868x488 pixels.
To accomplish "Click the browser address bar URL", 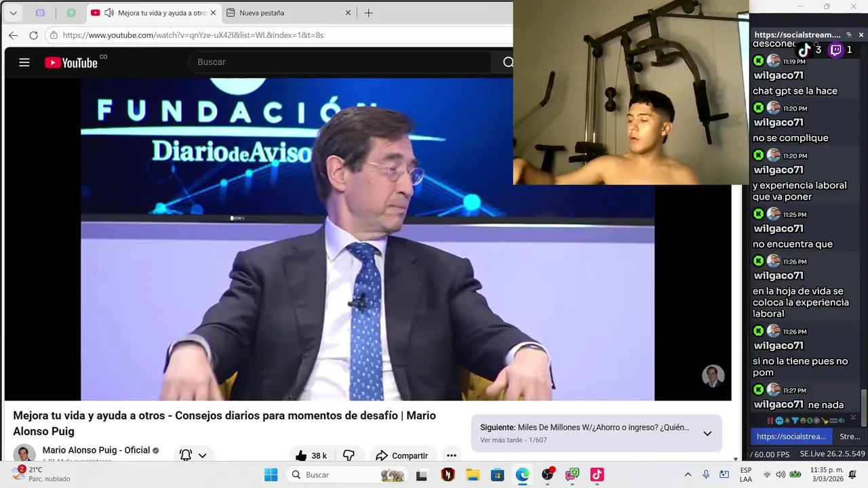I will point(193,35).
